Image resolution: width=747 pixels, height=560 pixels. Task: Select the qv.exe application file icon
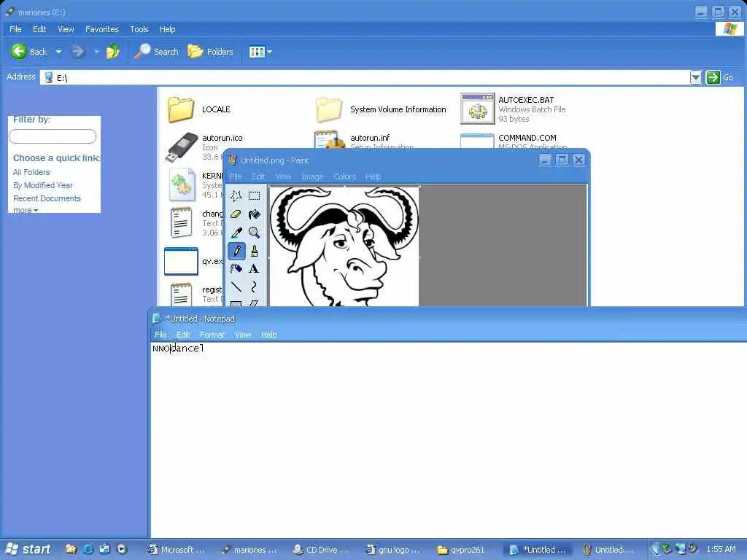point(181,261)
